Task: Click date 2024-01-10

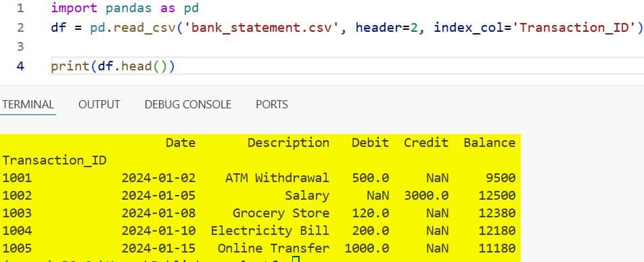Action: point(158,231)
